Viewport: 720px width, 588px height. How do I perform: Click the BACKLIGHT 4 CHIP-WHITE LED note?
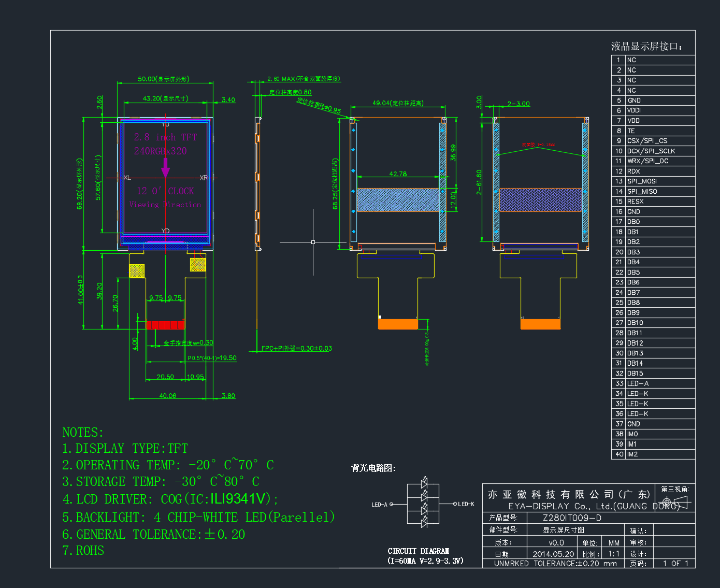198,517
